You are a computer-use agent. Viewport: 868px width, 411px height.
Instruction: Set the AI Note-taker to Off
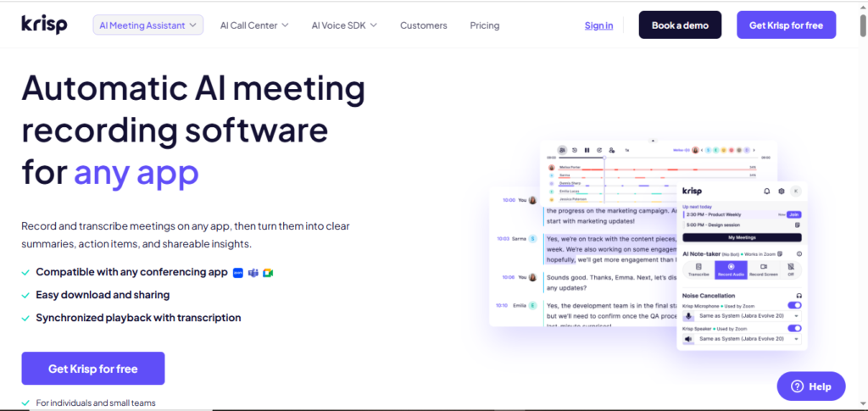tap(790, 269)
